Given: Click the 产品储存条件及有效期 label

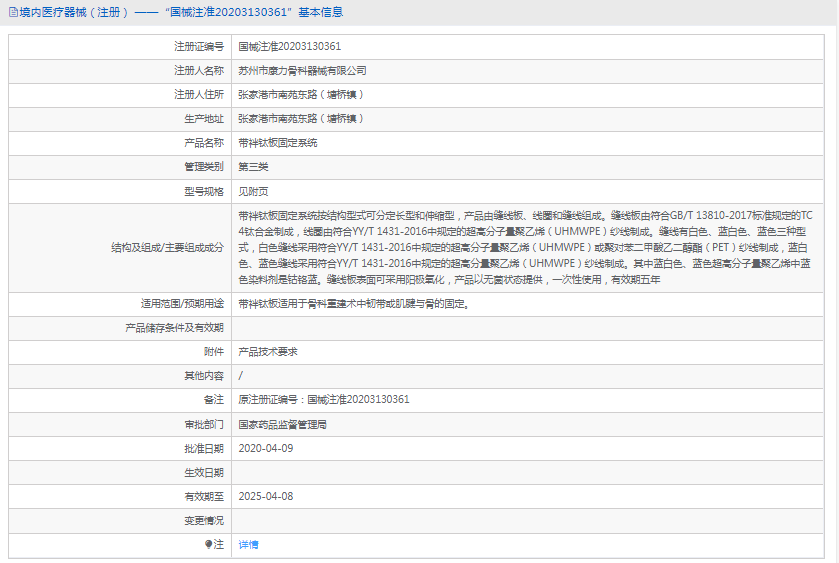Looking at the screenshot, I should (x=174, y=328).
